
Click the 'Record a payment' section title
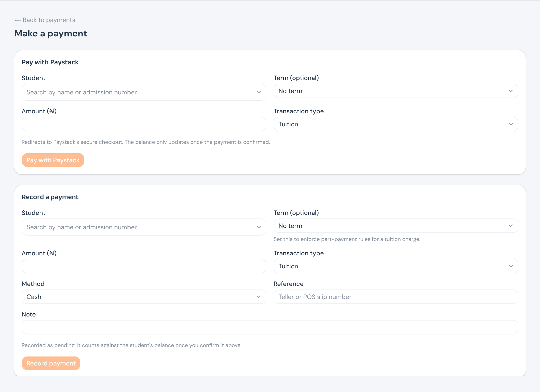[x=50, y=197]
